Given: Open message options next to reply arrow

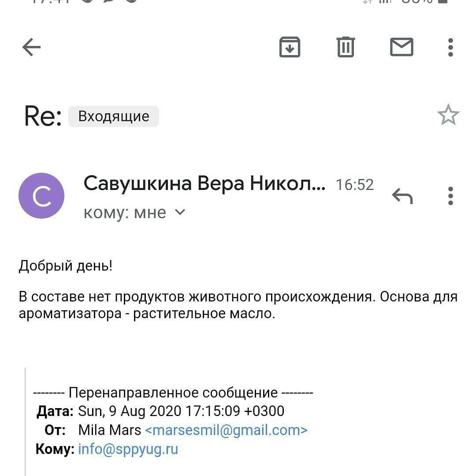Looking at the screenshot, I should [x=450, y=196].
